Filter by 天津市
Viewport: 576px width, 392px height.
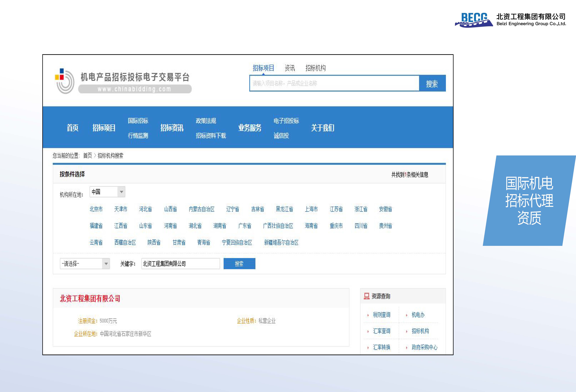[121, 209]
